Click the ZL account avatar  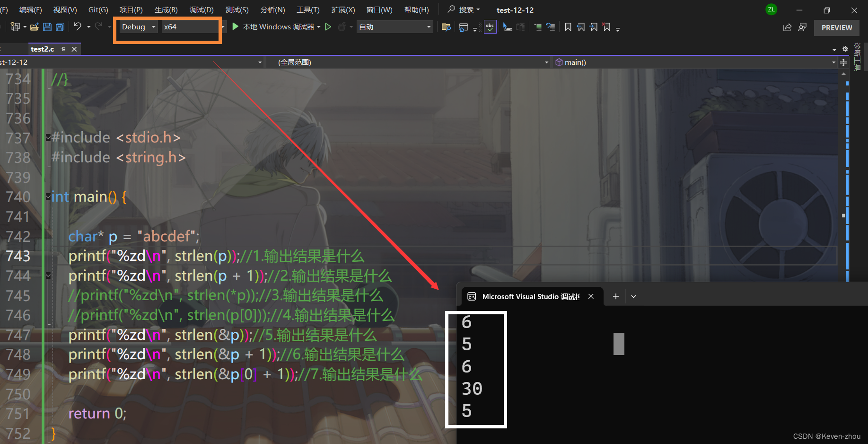click(x=772, y=9)
